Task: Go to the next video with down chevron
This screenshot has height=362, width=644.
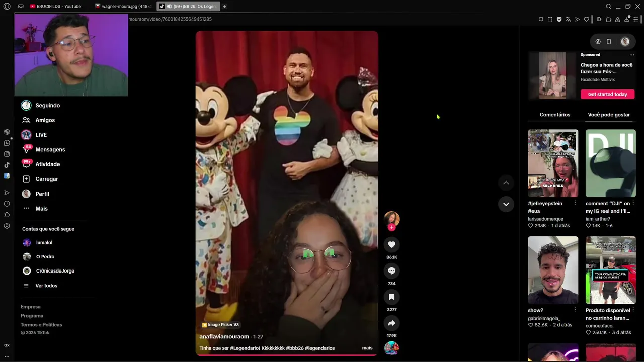Action: (506, 204)
